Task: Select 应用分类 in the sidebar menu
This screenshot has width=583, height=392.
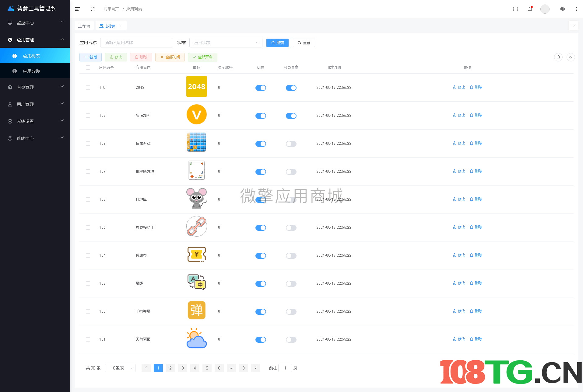Action: pos(31,71)
